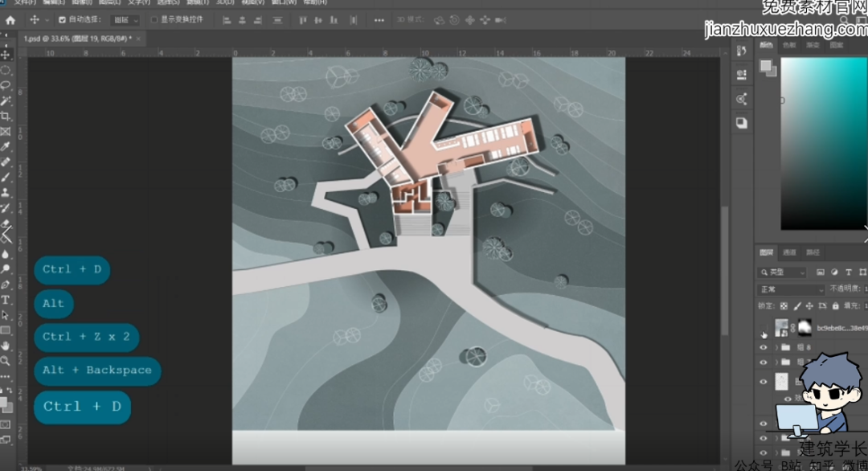This screenshot has height=471, width=868.
Task: Select the Spot Healing Brush tool
Action: (6, 162)
